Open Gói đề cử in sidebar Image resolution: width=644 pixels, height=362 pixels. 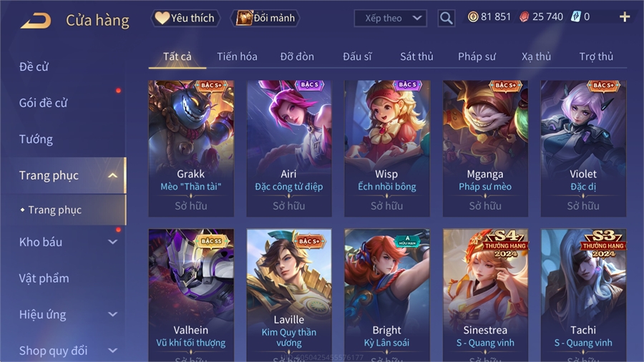(x=43, y=103)
